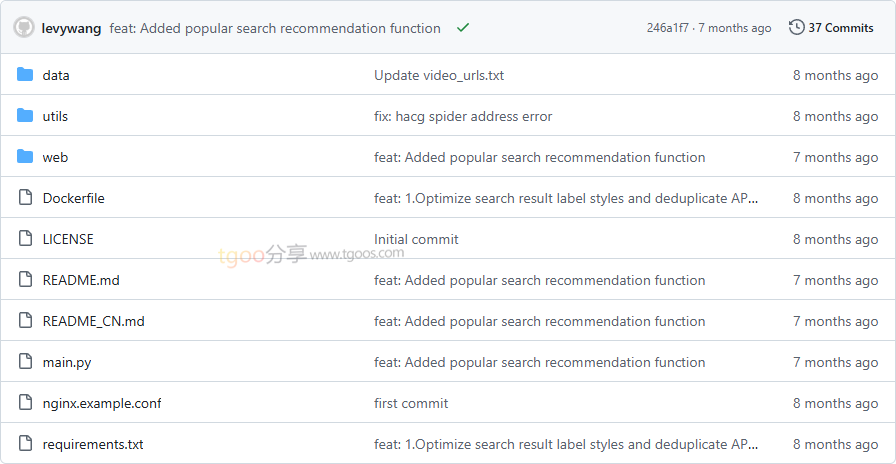Open the README_CN.md file
Viewport: 896px width, 464px height.
(93, 321)
